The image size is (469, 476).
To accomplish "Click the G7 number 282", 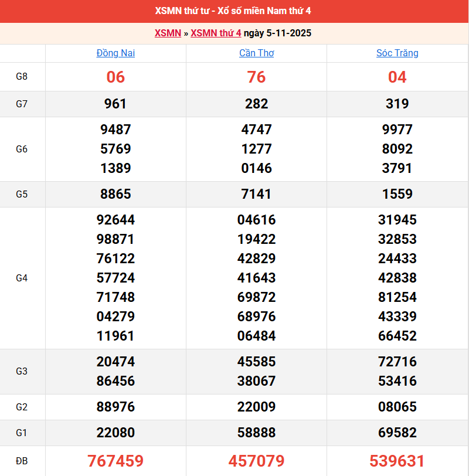I will 256,104.
